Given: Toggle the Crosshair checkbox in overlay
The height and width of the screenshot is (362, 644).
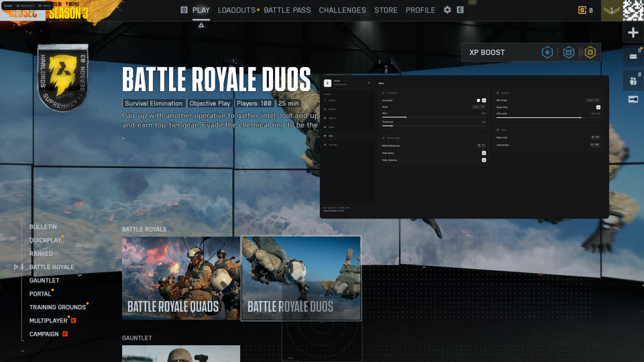Looking at the screenshot, I should tap(484, 101).
